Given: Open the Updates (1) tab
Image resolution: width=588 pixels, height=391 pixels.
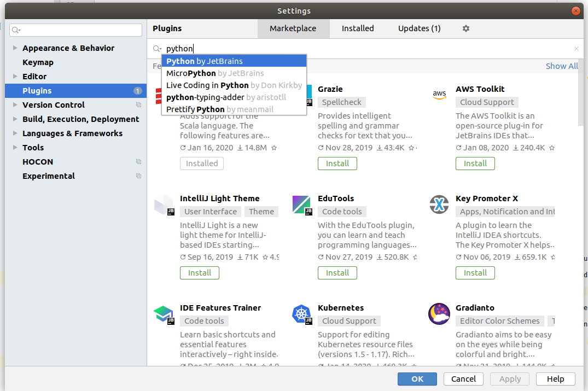Looking at the screenshot, I should pos(419,28).
